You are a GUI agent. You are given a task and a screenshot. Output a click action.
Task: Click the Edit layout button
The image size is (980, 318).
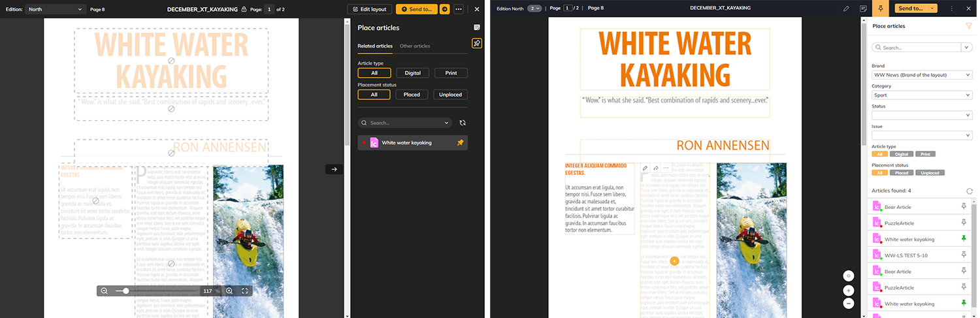[370, 9]
